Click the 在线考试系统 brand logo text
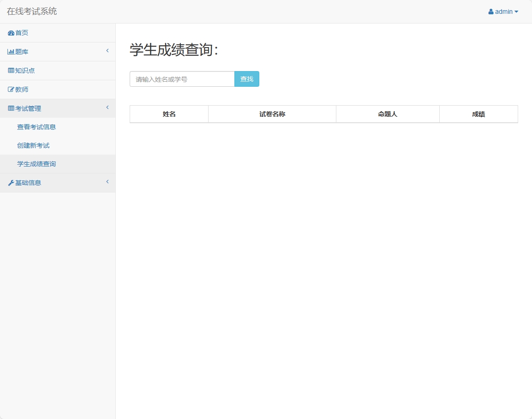Screen dimensions: 532x419 31,11
